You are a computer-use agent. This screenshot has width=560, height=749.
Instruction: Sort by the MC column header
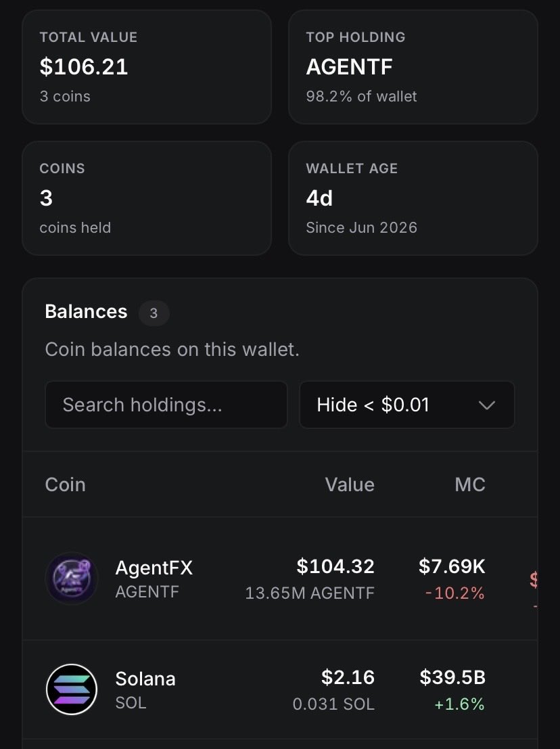470,484
